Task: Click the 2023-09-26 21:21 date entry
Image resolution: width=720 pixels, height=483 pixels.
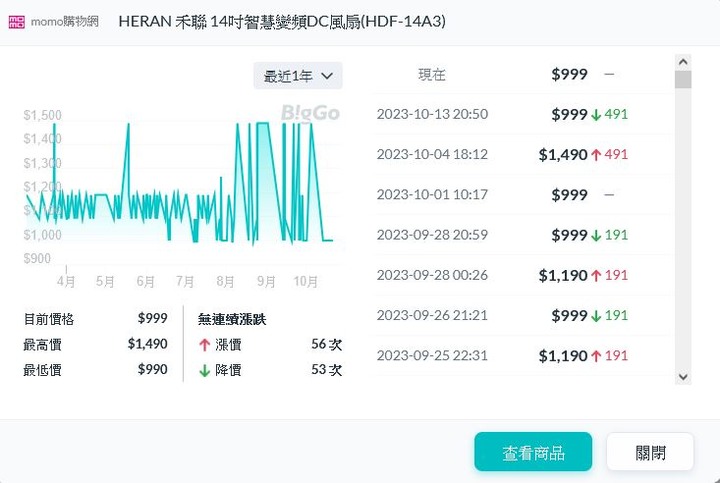Action: coord(432,315)
